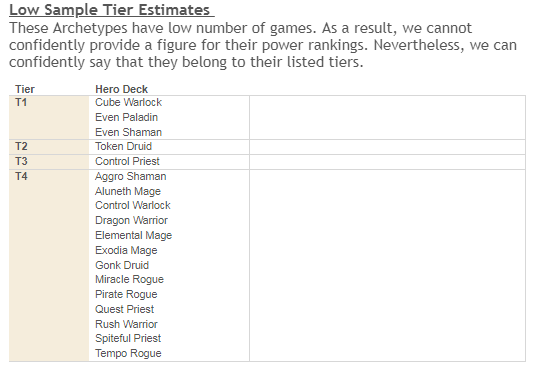Click the Aluneth Mage deck name
This screenshot has width=547, height=368.
pyautogui.click(x=128, y=191)
